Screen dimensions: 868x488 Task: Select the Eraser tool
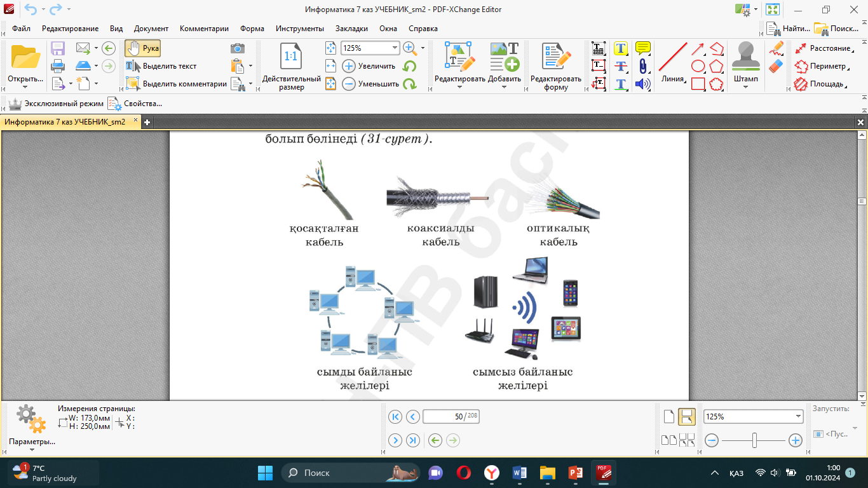pos(776,66)
